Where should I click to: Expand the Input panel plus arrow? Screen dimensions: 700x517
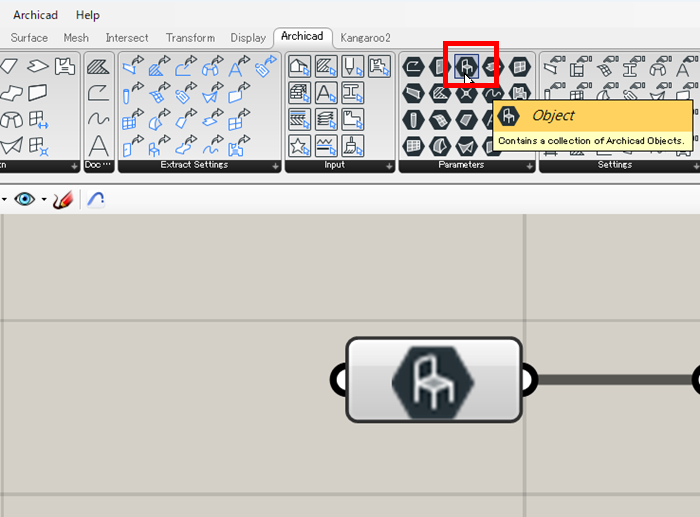tap(389, 166)
